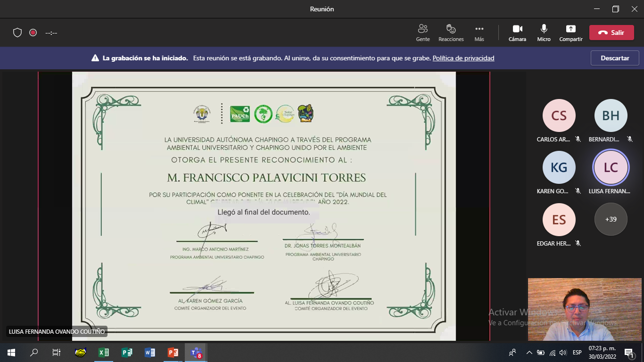644x362 pixels.
Task: Open Word from the taskbar
Action: [150, 352]
